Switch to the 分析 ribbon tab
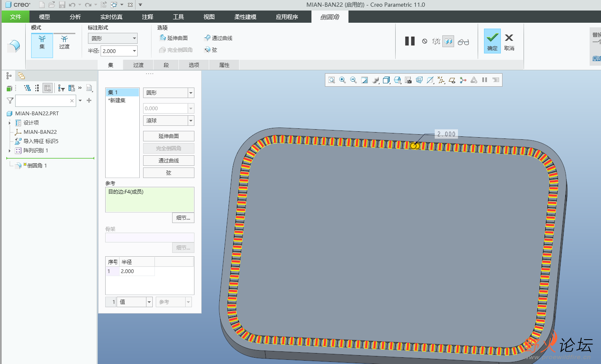This screenshot has height=364, width=601. (75, 17)
